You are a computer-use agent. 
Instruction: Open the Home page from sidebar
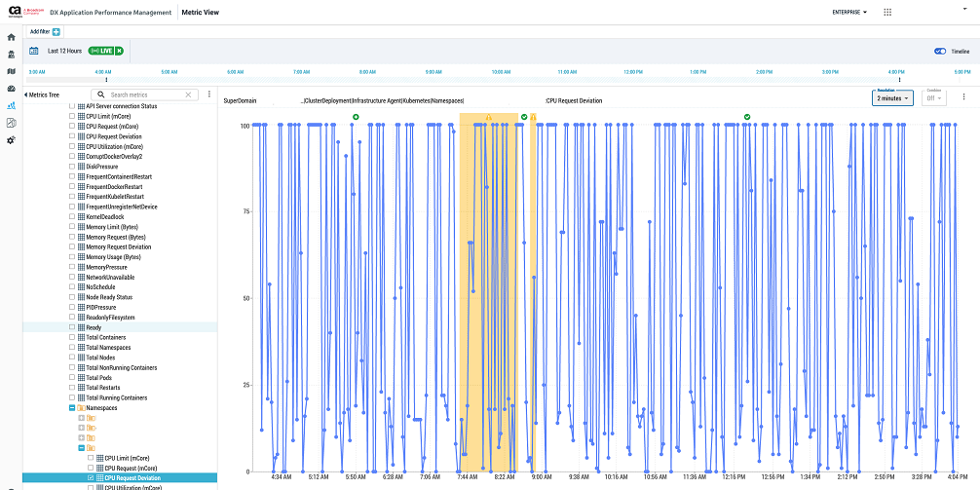coord(11,37)
